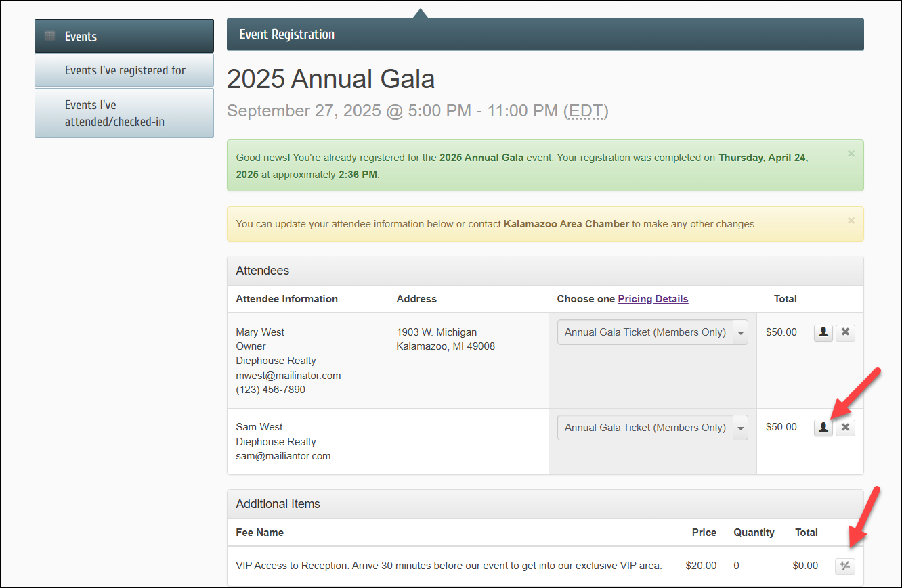Remove Mary West from attendees
This screenshot has width=902, height=588.
(845, 332)
